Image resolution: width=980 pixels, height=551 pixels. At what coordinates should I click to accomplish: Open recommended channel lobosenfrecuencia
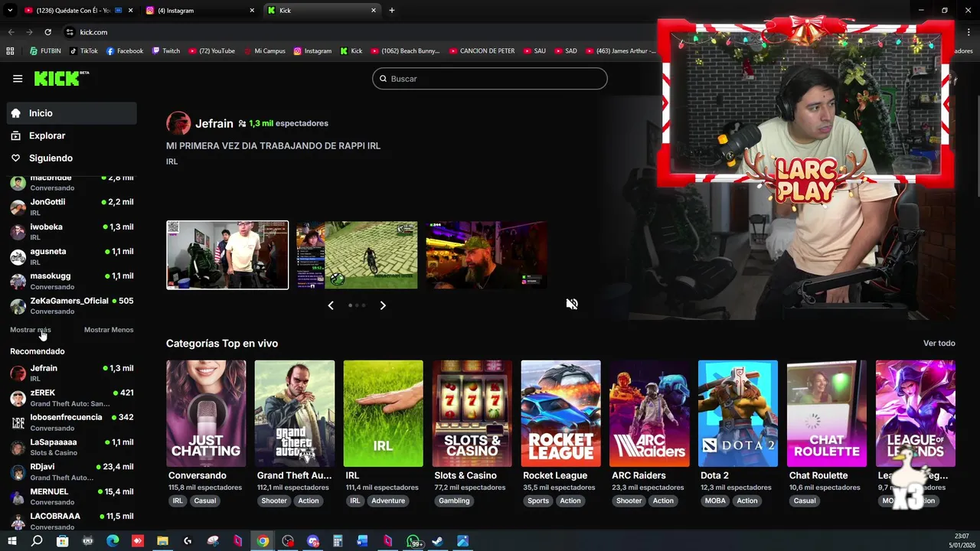pyautogui.click(x=72, y=422)
